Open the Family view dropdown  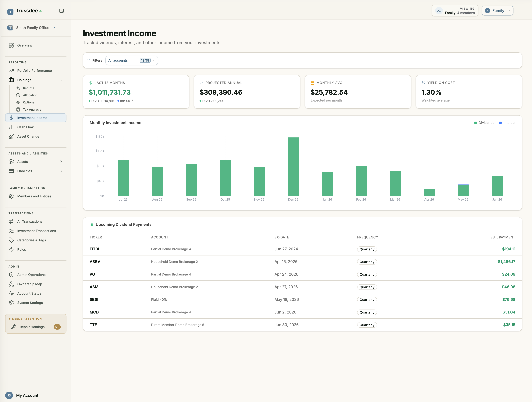coord(497,11)
